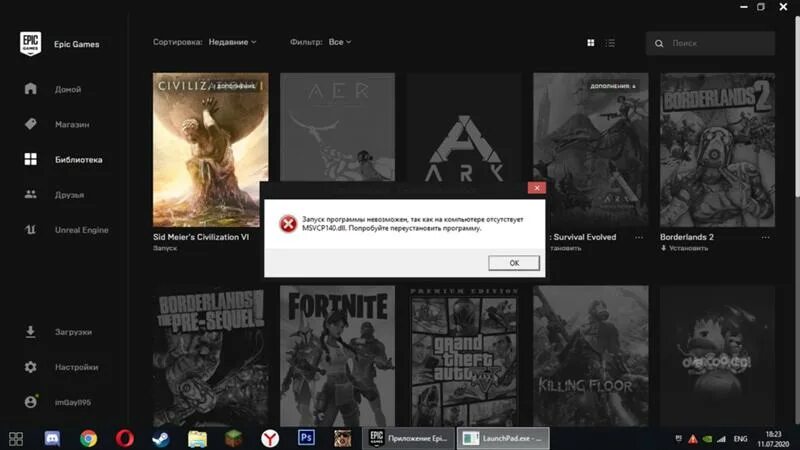Expand the Сортировка Недавние dropdown

click(232, 42)
